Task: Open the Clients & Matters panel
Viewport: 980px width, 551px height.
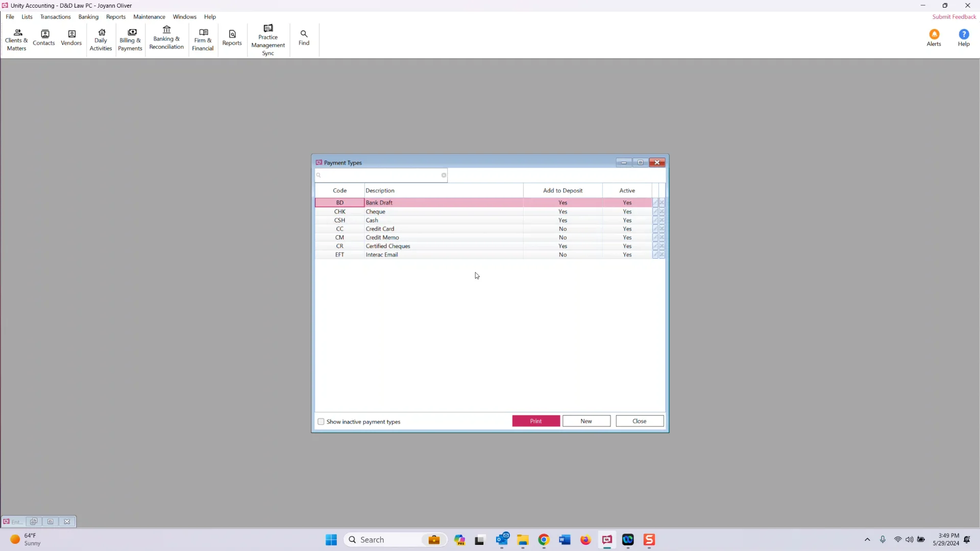Action: pos(16,38)
